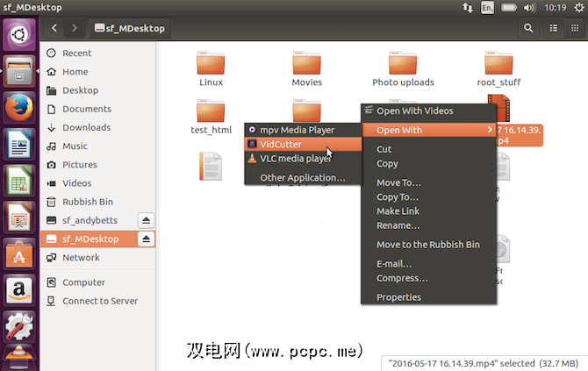588x371 pixels.
Task: Choose Rename… from the context menu
Action: pos(429,225)
